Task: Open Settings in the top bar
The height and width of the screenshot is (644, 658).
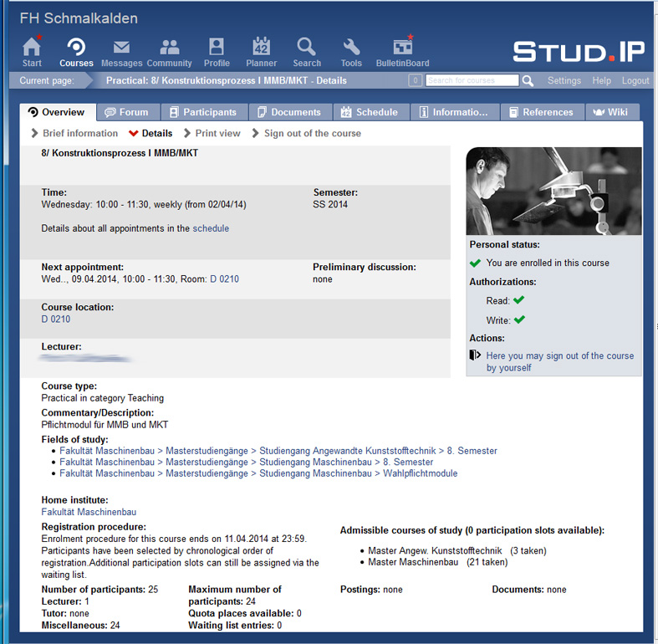Action: (x=564, y=80)
